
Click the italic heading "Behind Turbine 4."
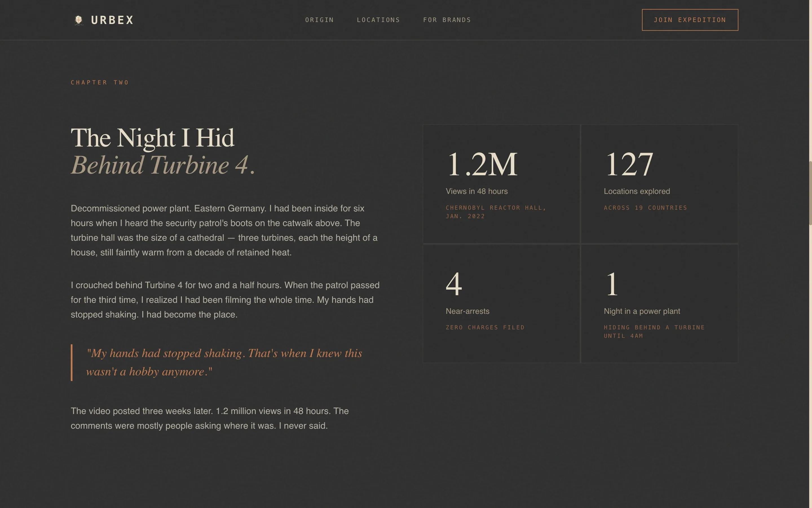click(163, 165)
